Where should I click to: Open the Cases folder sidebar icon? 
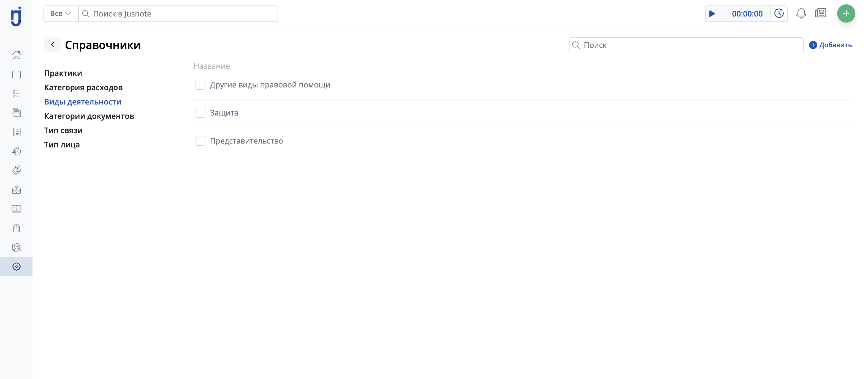click(16, 112)
